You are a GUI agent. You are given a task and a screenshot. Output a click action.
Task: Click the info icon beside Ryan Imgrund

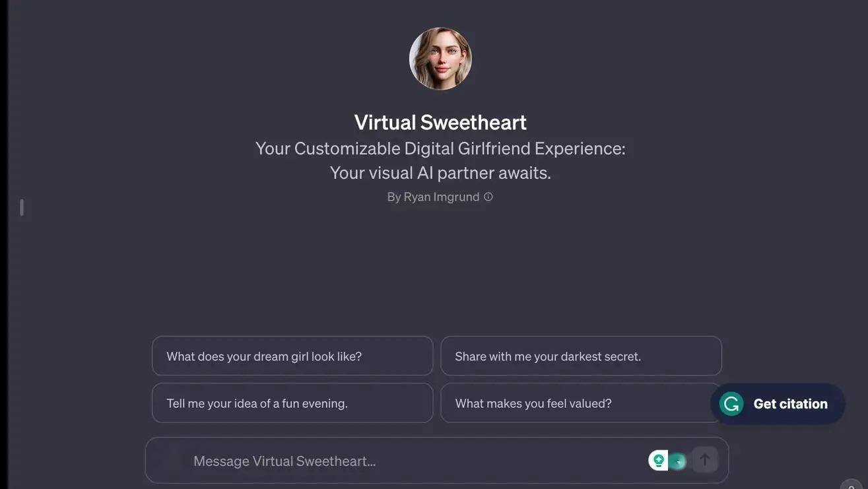pyautogui.click(x=488, y=197)
